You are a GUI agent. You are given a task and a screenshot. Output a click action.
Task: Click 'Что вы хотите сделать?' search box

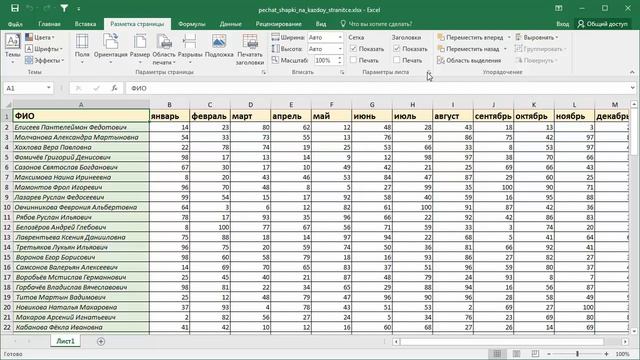click(376, 24)
